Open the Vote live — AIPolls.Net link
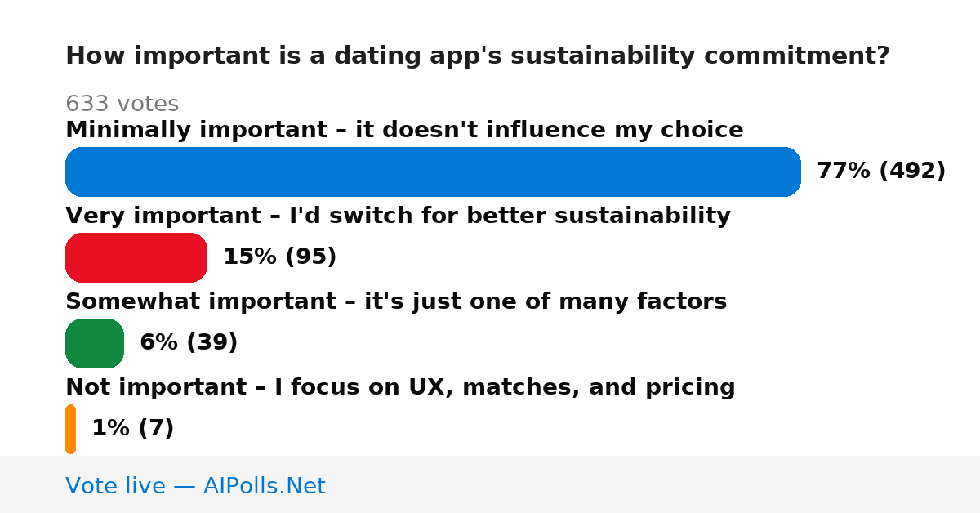This screenshot has width=980, height=513. click(x=195, y=486)
